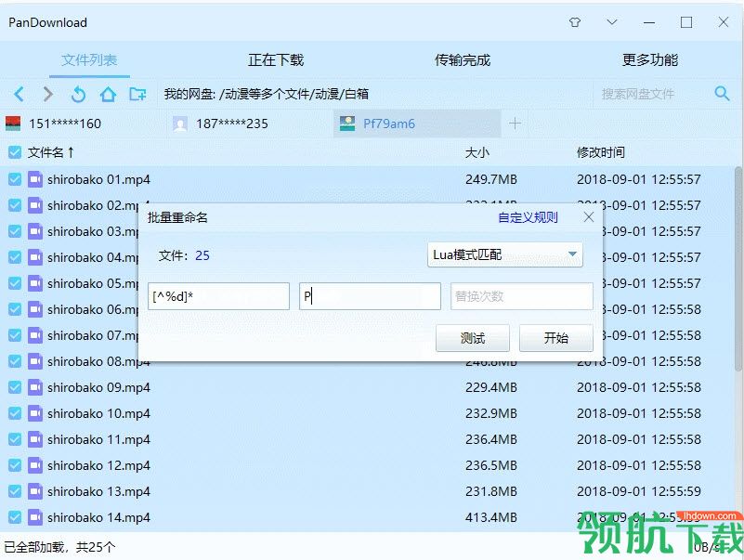
Task: Uncheck shirobako 13.mp4 checkbox
Action: (15, 491)
